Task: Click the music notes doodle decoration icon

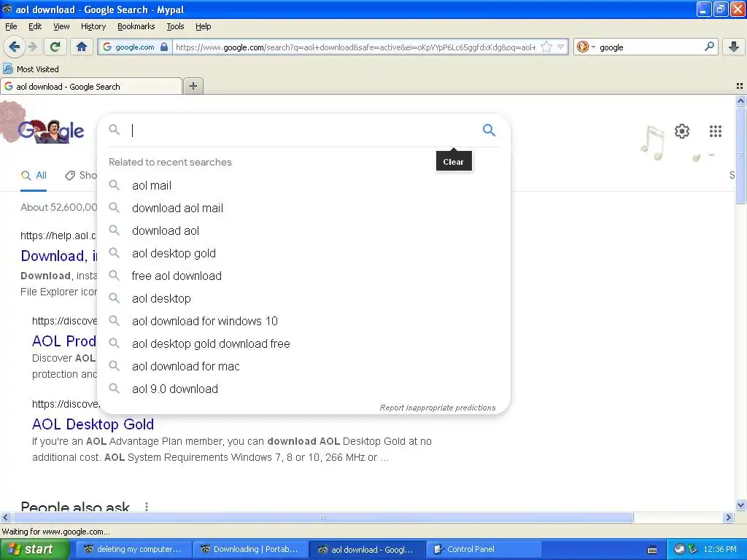Action: point(654,143)
